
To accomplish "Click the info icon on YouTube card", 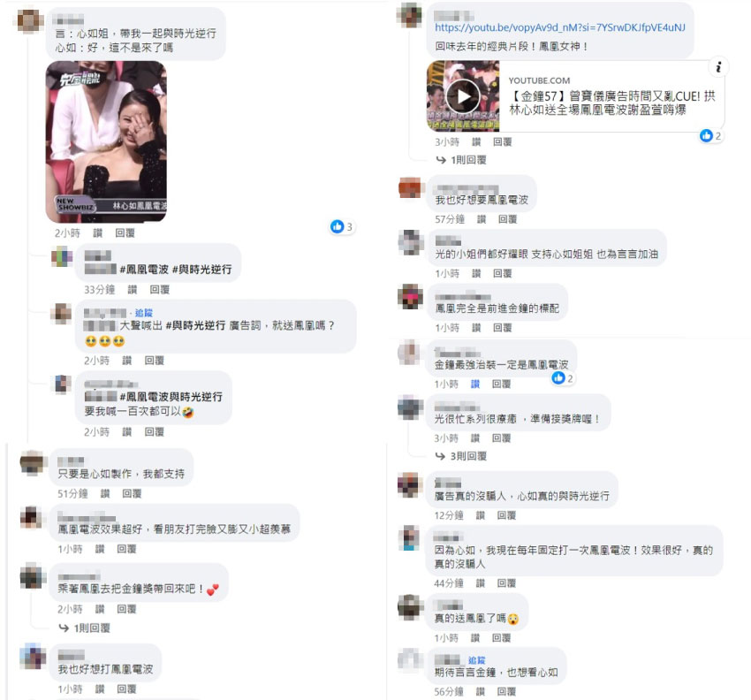I will (x=718, y=67).
